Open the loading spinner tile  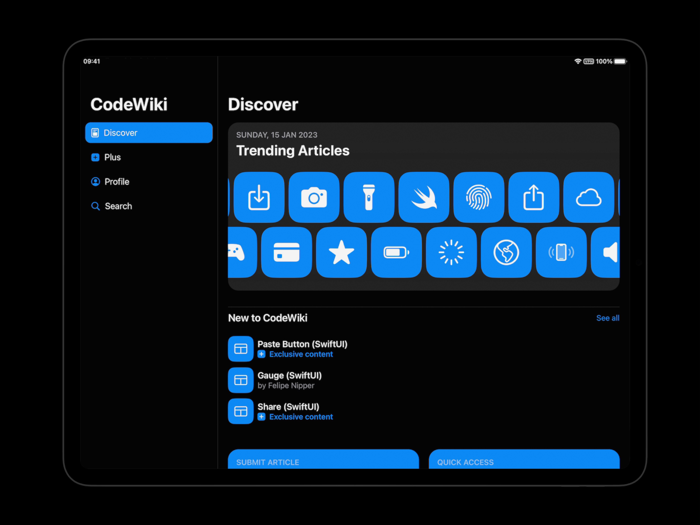click(x=451, y=252)
